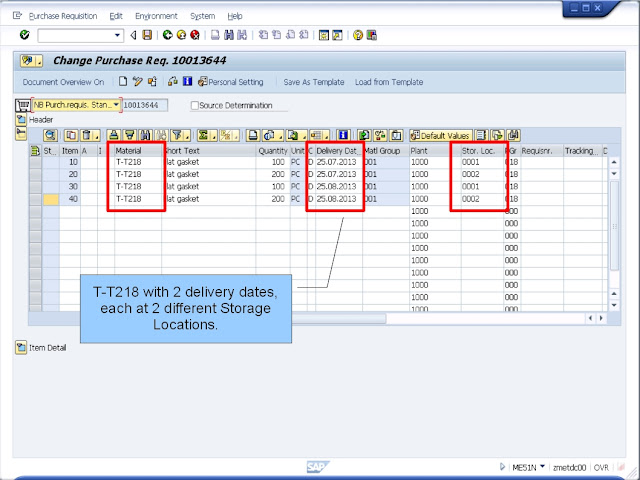Click the green checkmark Enter icon
640x480 pixels.
[24, 35]
